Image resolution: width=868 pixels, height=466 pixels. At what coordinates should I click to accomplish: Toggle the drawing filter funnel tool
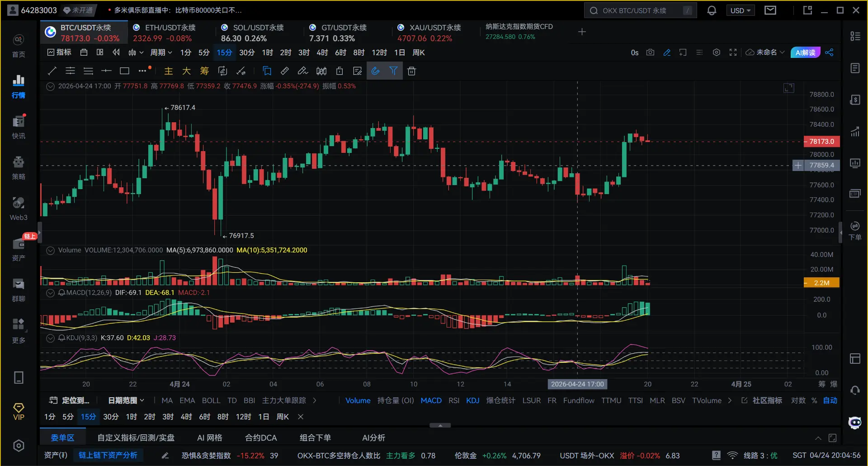coord(393,71)
